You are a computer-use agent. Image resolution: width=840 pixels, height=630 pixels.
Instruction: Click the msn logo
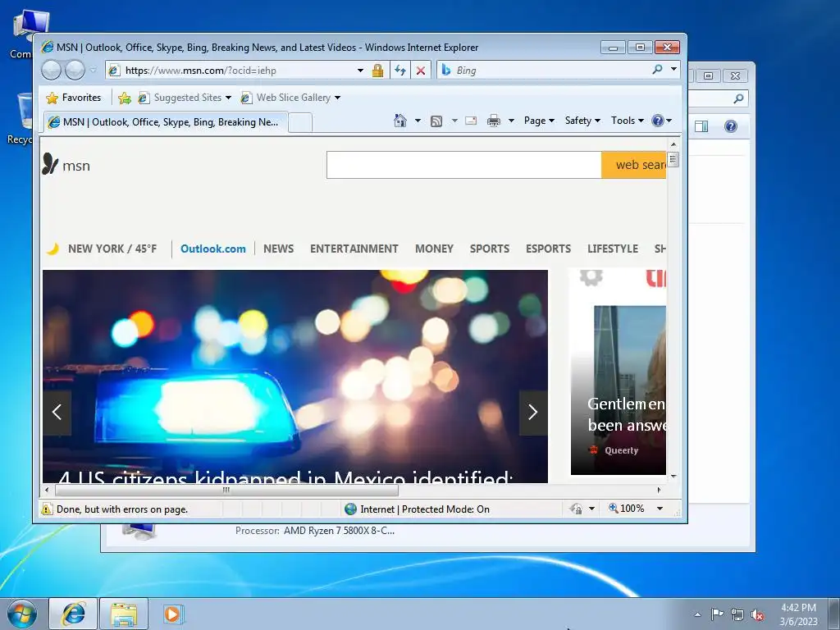(66, 165)
